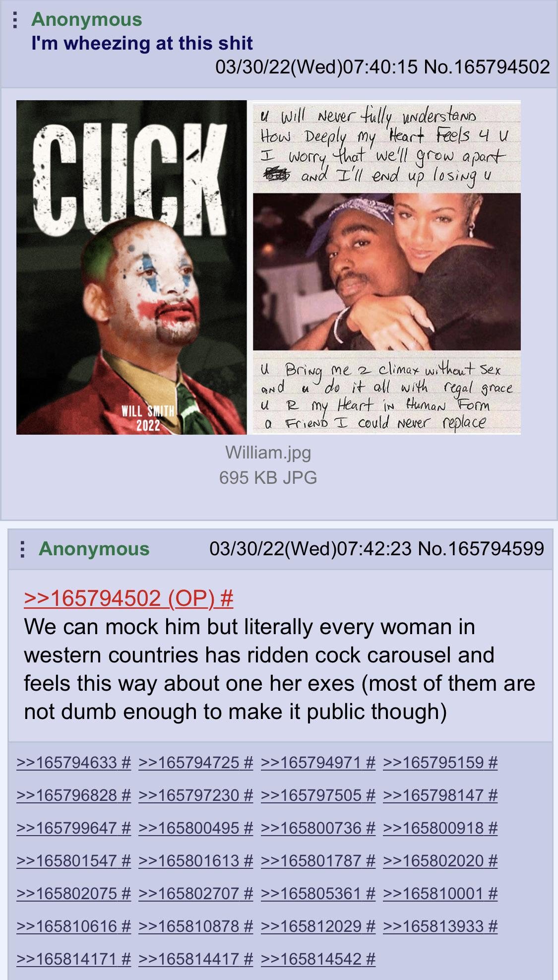Open post number No.165794502
The height and width of the screenshot is (980, 558).
pyautogui.click(x=487, y=66)
